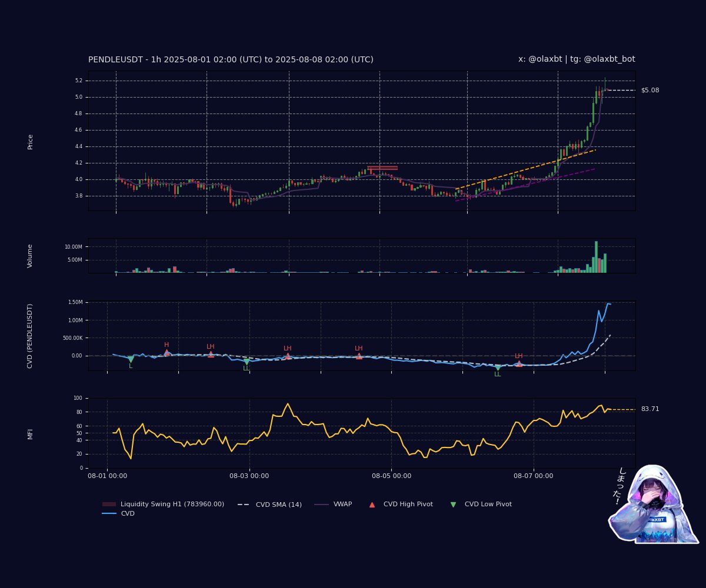Click the H pivot marker on the CVD curve
The width and height of the screenshot is (706, 588).
point(166,353)
